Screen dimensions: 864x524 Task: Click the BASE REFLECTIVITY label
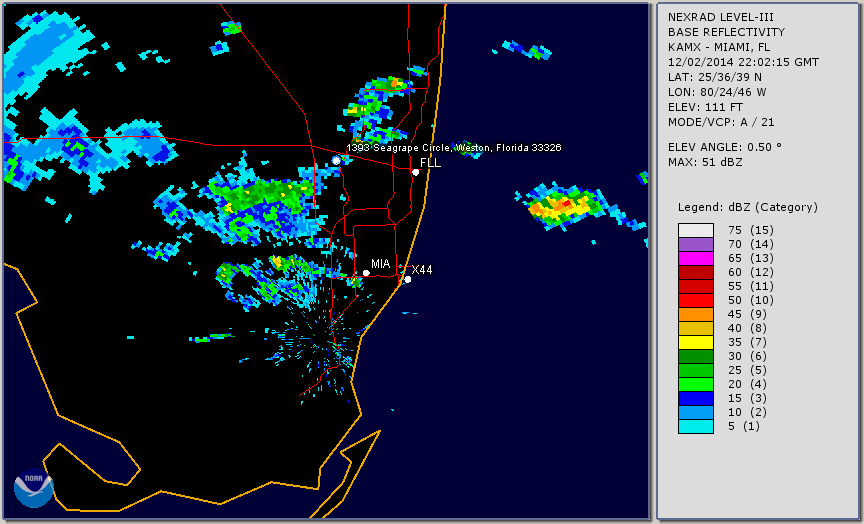tap(726, 32)
